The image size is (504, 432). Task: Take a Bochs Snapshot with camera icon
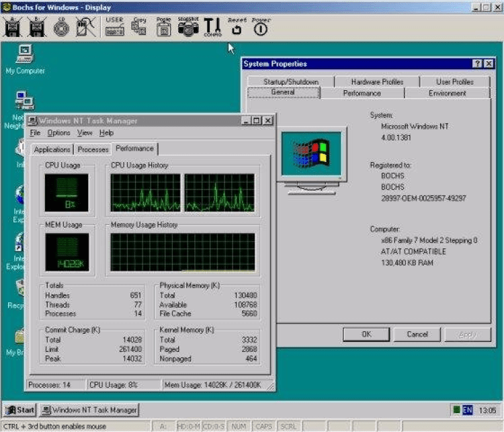[x=187, y=27]
